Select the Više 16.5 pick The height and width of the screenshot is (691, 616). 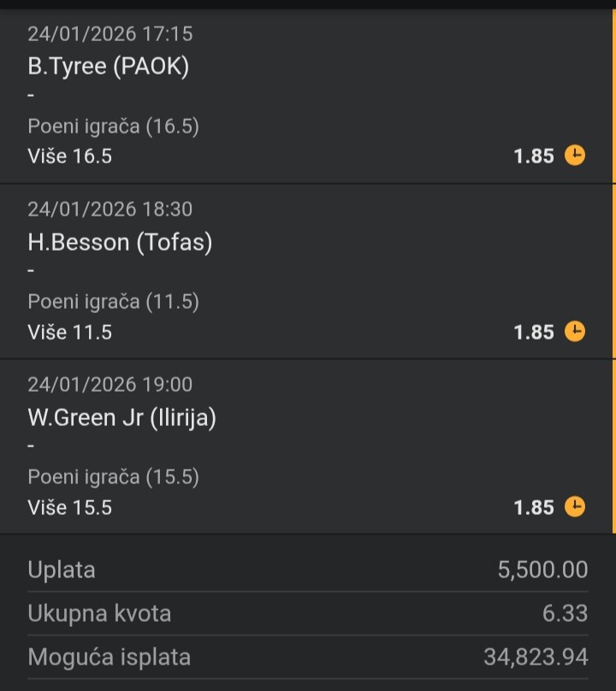tap(70, 157)
